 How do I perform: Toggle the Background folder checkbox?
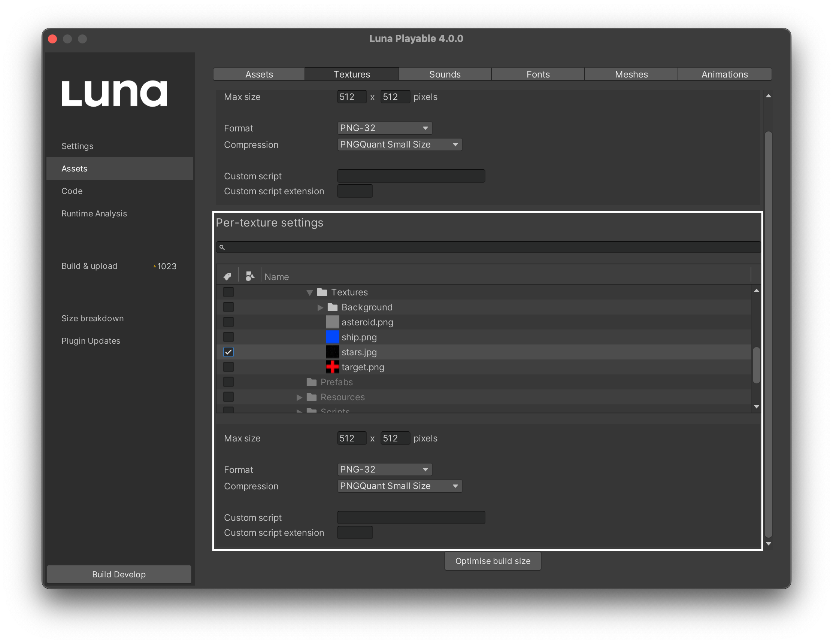click(228, 307)
